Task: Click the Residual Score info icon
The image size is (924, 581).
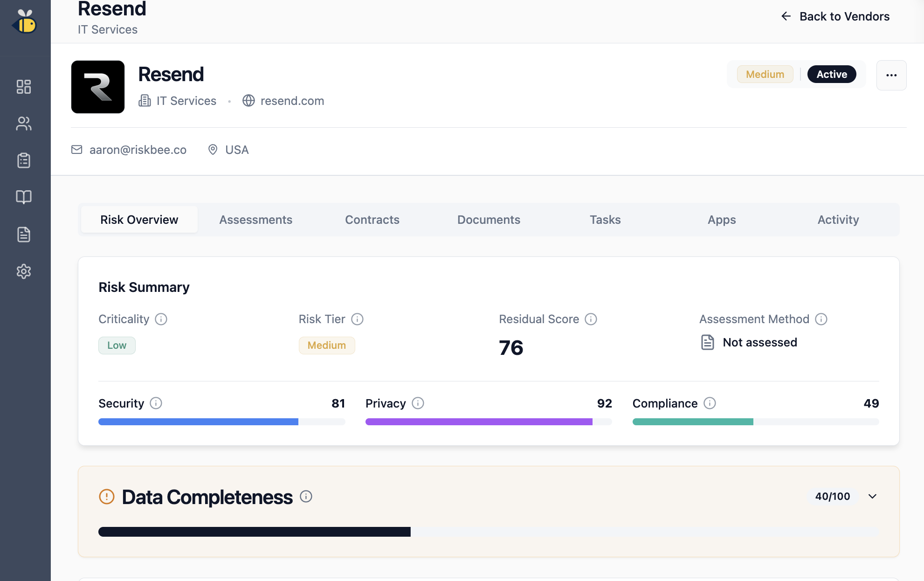Action: 591,319
